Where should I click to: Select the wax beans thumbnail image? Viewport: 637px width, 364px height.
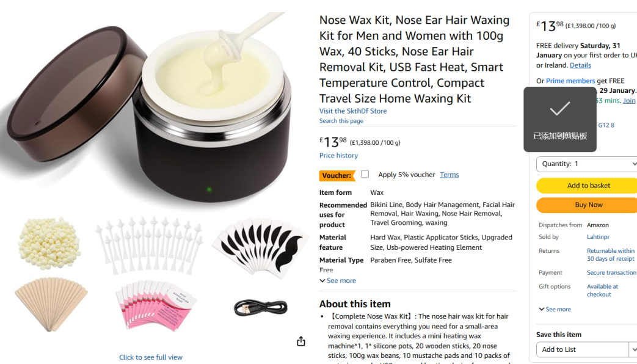coord(49,243)
